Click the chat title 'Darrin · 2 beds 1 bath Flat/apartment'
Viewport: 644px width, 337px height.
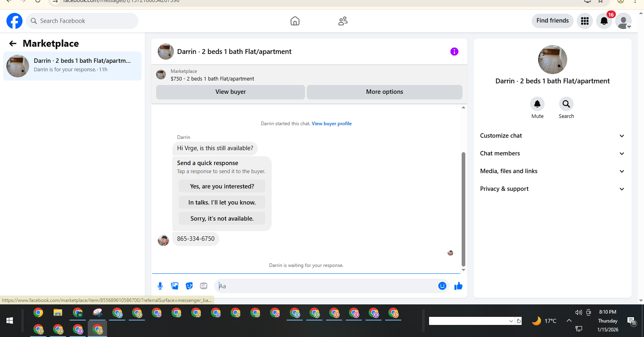[x=234, y=52]
